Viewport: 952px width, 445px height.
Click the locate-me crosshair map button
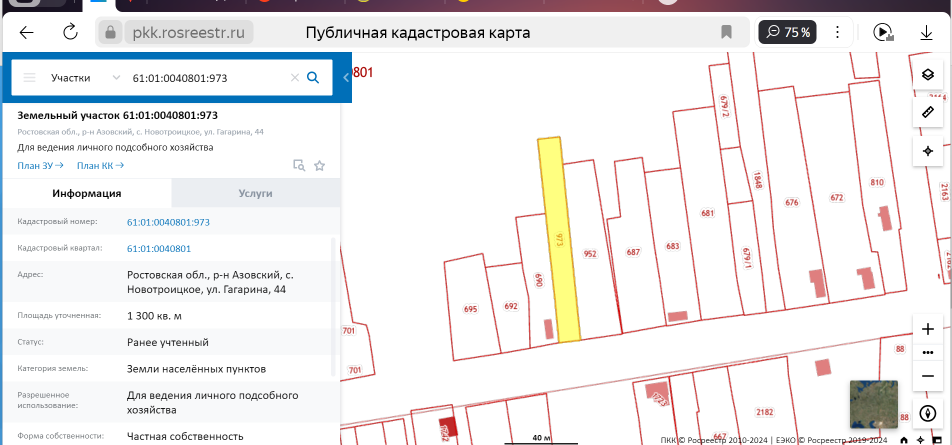[x=927, y=150]
